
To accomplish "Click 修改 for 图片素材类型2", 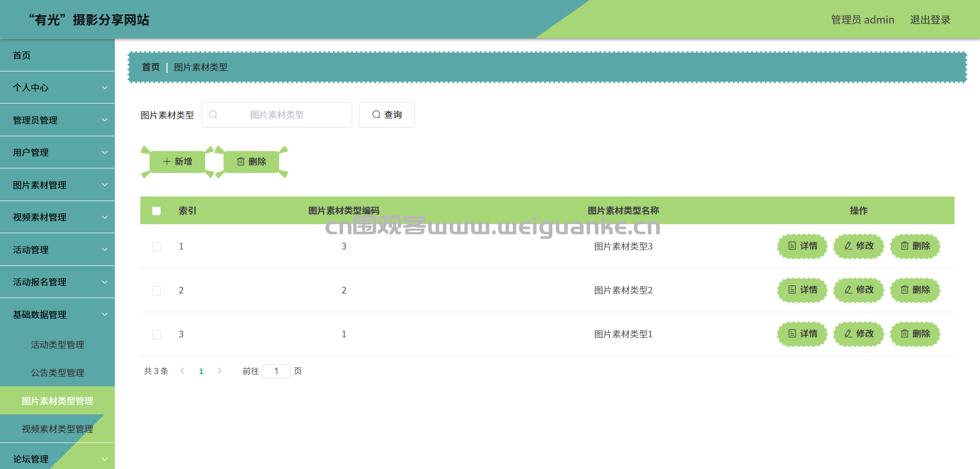I will [x=859, y=290].
